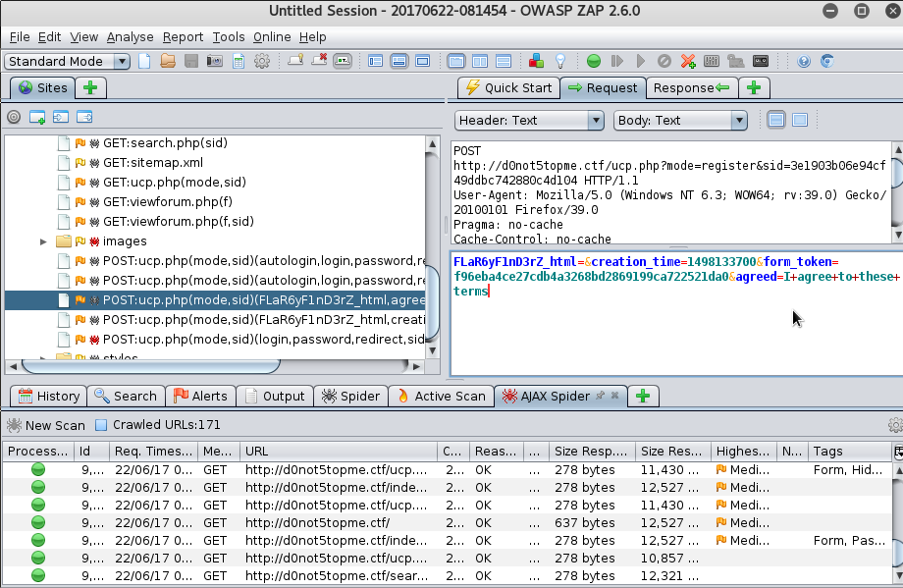Open the Scan Policy Manager sliders icon
The image size is (903, 588).
click(x=712, y=61)
